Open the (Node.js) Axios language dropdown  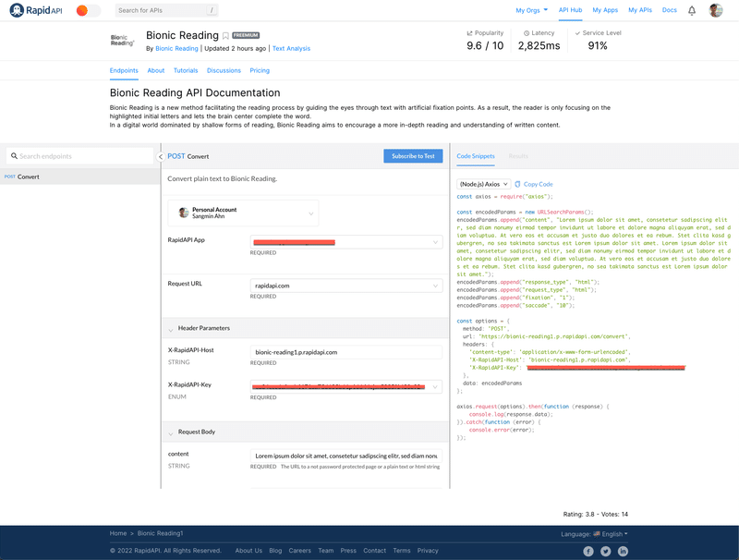(483, 184)
